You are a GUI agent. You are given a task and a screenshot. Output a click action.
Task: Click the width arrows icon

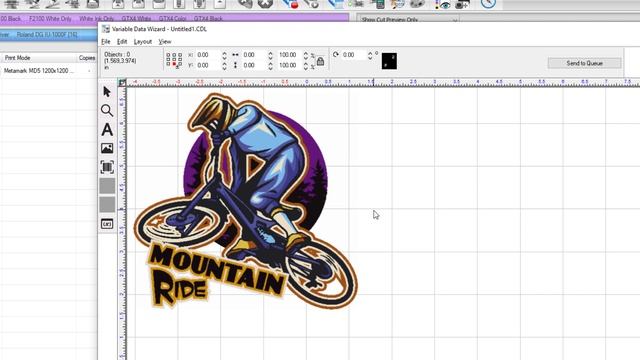(x=236, y=55)
